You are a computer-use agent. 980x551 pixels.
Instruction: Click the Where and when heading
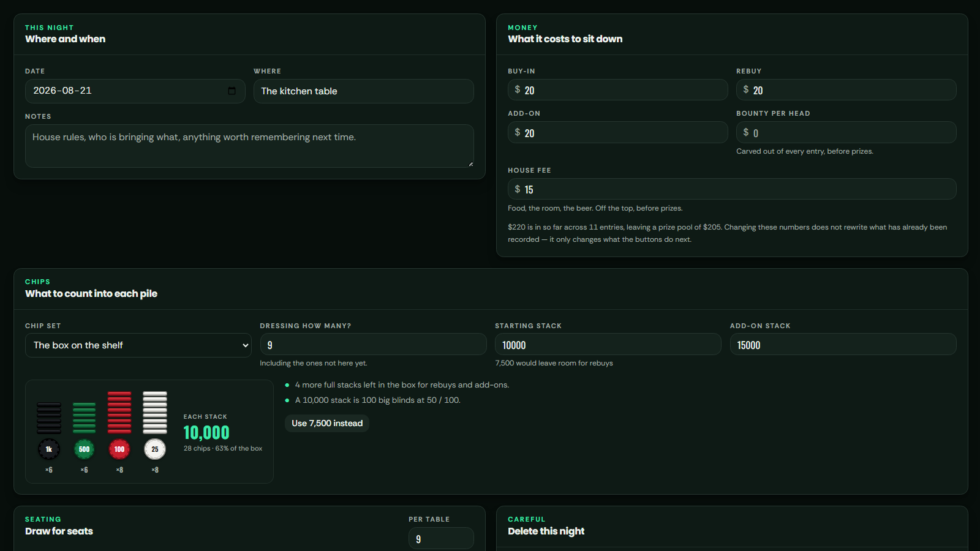pyautogui.click(x=65, y=39)
